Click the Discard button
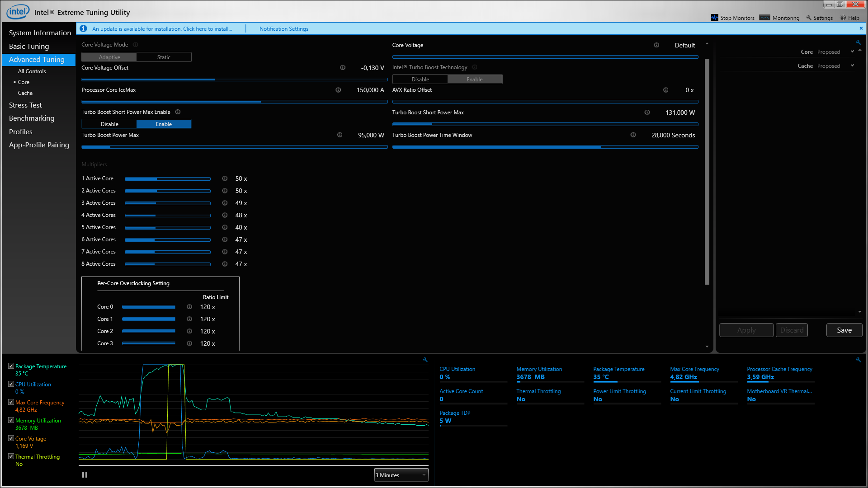 (x=792, y=330)
